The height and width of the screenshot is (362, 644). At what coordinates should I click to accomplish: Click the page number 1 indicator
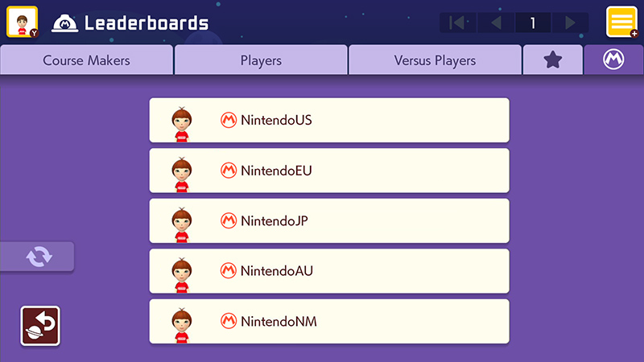533,23
